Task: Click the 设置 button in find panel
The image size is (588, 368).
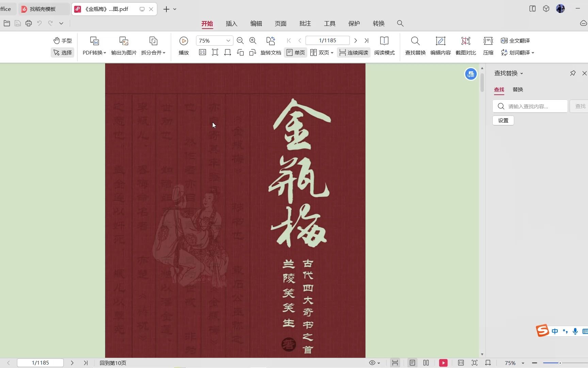Action: 503,120
